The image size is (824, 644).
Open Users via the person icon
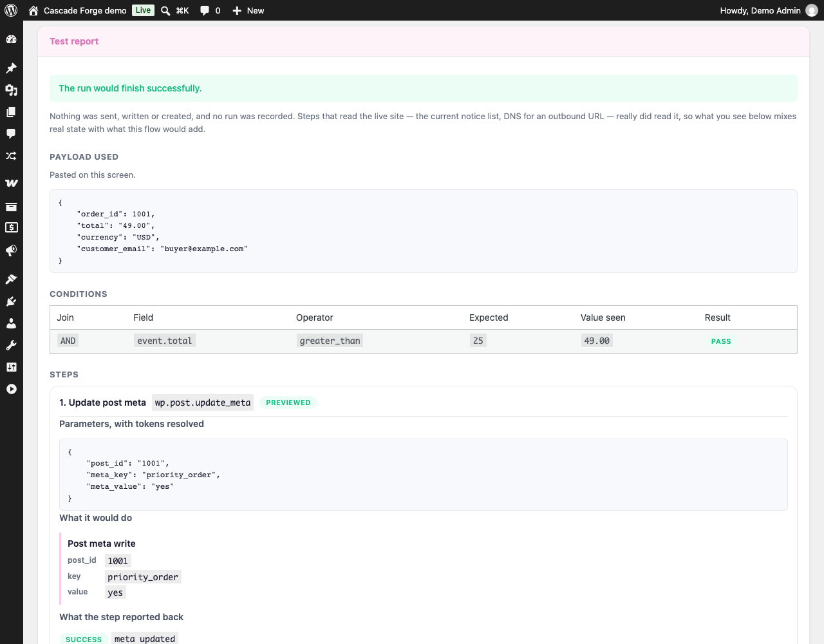11,323
